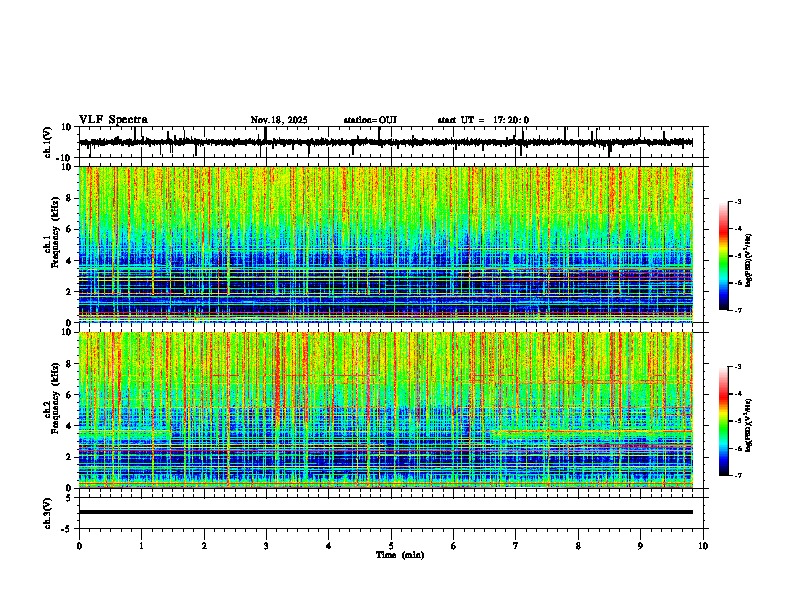Select the start UT time "17:20:0"
This screenshot has width=792, height=612.
pos(511,120)
